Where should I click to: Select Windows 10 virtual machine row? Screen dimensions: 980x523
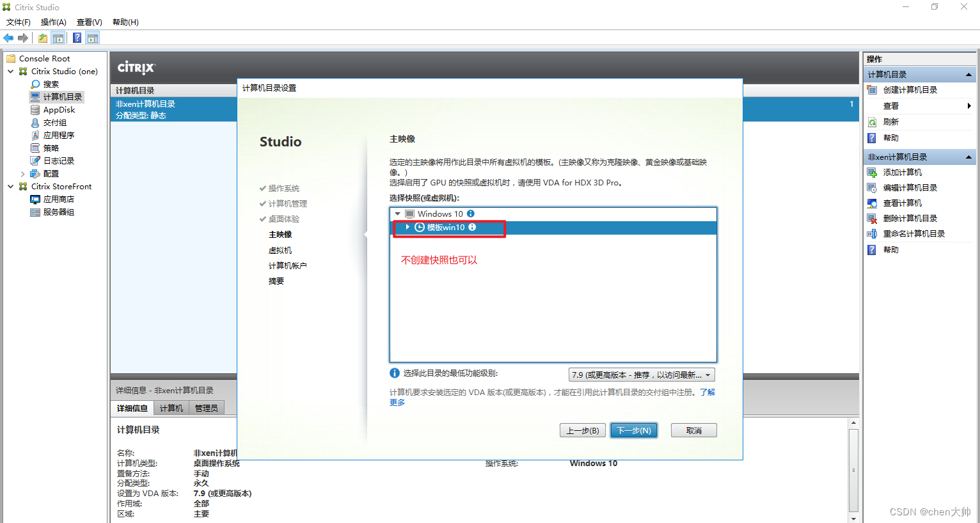coord(553,214)
